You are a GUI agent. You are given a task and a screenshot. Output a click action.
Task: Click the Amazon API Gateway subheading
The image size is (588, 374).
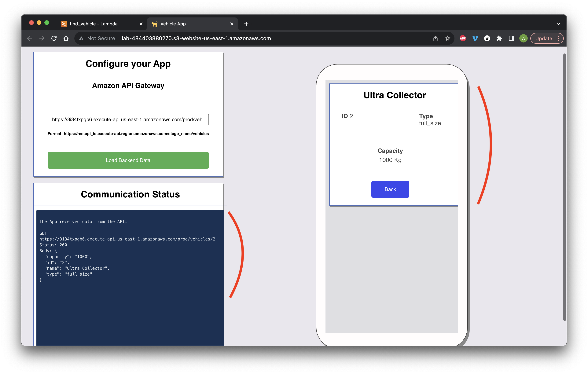pyautogui.click(x=128, y=86)
